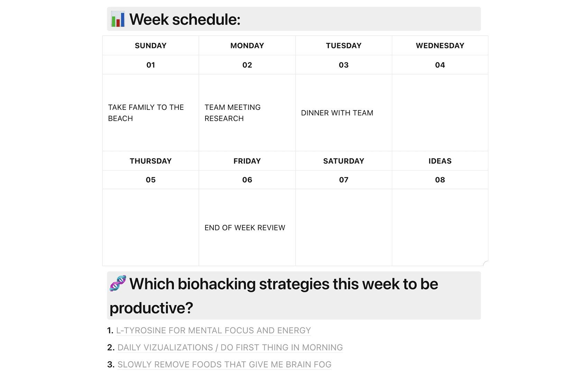This screenshot has height=380, width=588.
Task: Click the empty Saturday 07 content cell
Action: [344, 227]
